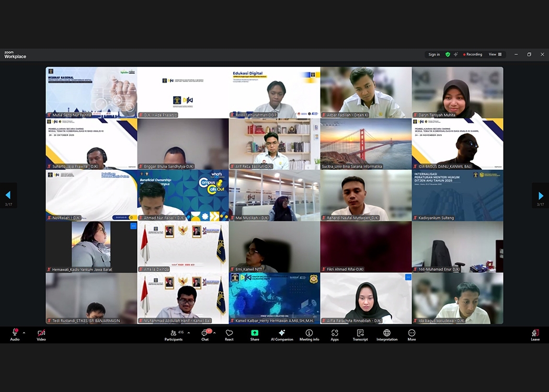Leave the meeting
Viewport: 549px width, 392px height.
click(x=535, y=335)
